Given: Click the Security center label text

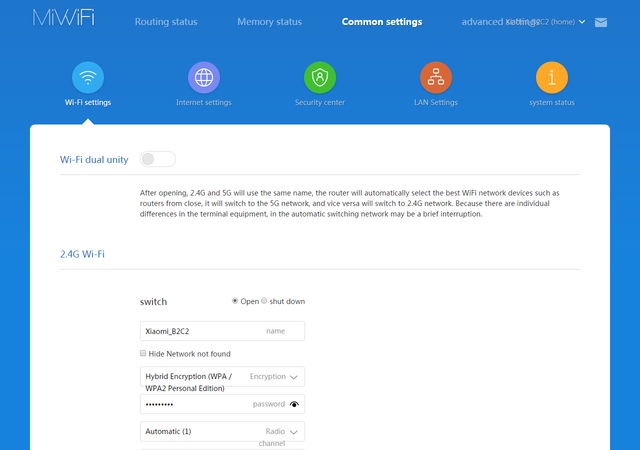Looking at the screenshot, I should pyautogui.click(x=320, y=102).
